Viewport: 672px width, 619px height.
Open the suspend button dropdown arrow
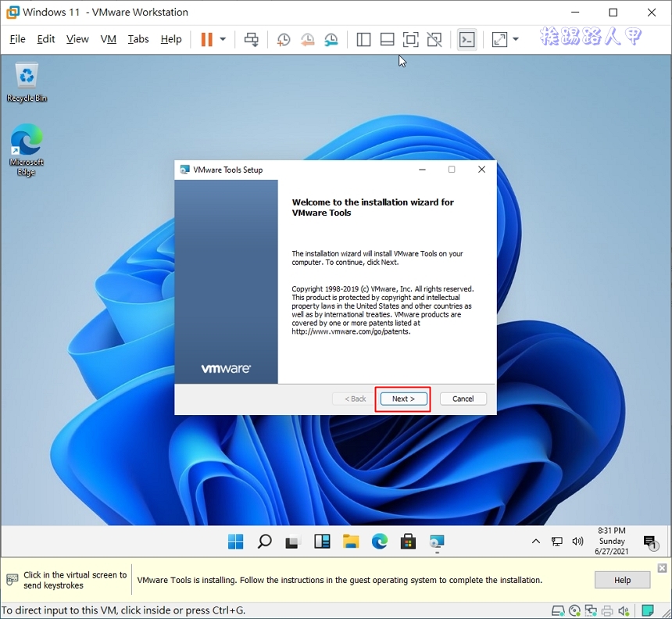pos(222,38)
